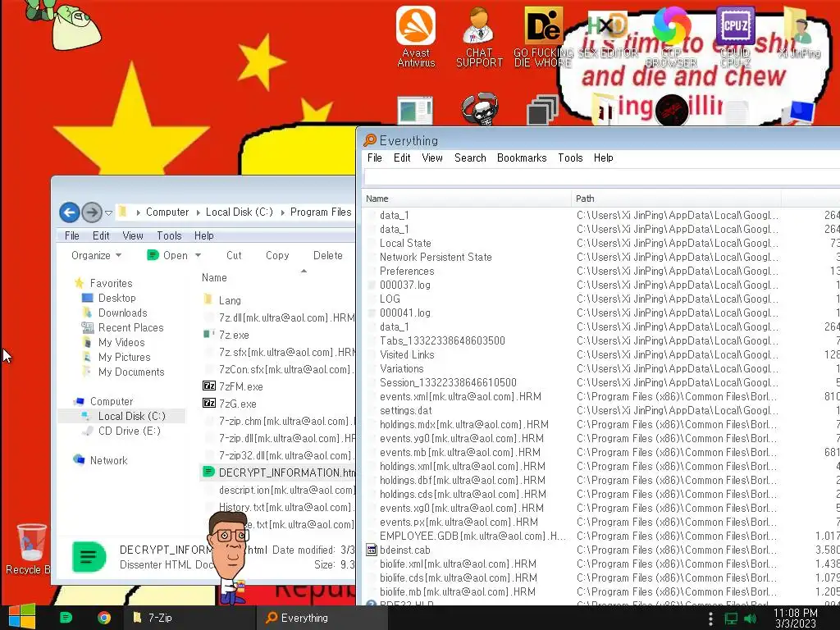This screenshot has height=630, width=840.
Task: Click Local Disk (C:) breadcrumb segment
Action: tap(240, 212)
